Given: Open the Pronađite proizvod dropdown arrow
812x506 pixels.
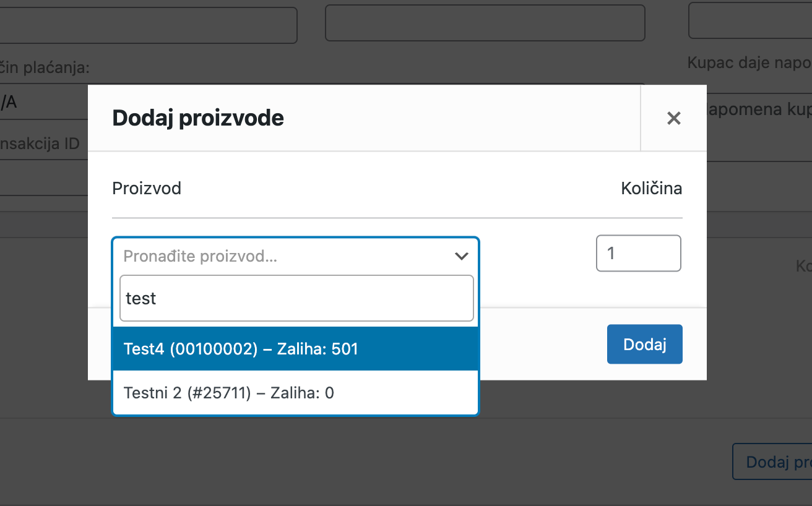Looking at the screenshot, I should pyautogui.click(x=461, y=255).
